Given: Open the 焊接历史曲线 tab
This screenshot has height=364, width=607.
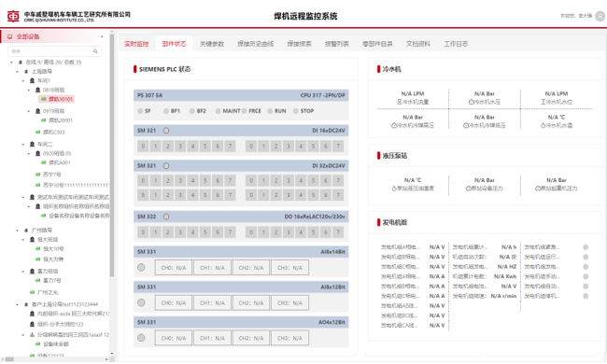Looking at the screenshot, I should click(256, 44).
